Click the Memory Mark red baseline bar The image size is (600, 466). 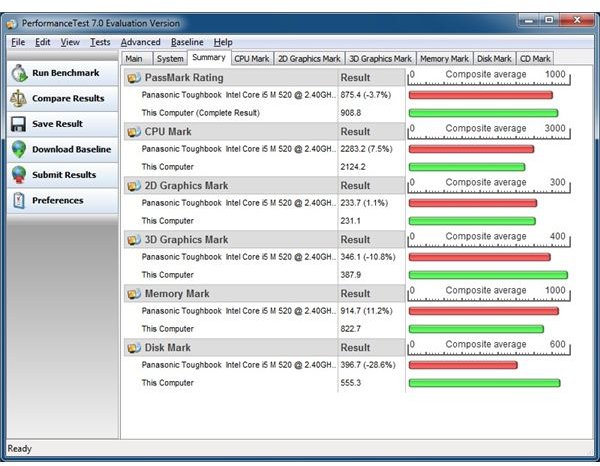point(484,311)
